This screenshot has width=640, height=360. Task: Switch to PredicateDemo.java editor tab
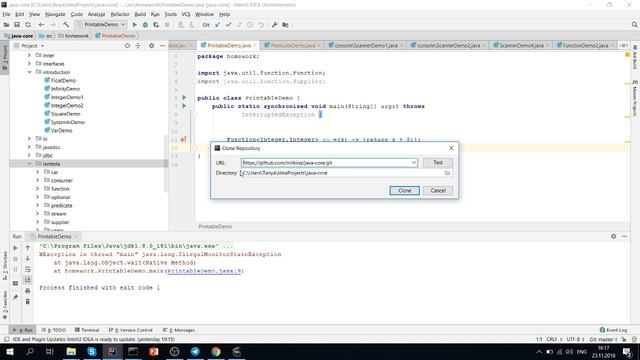(x=293, y=45)
